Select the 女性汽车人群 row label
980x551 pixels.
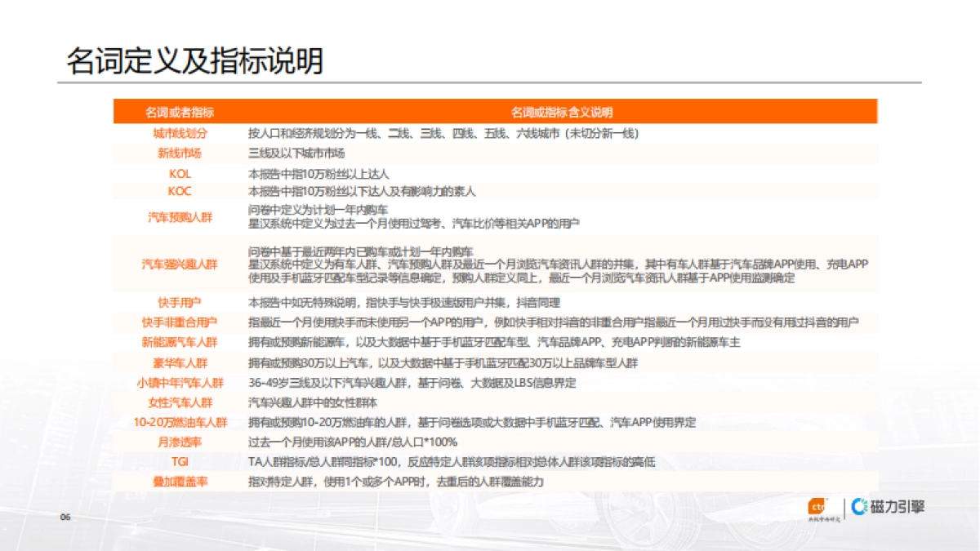coord(180,402)
